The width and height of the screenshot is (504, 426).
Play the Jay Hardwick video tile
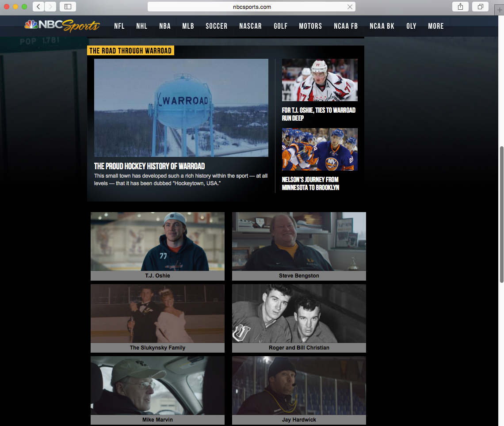pos(299,385)
